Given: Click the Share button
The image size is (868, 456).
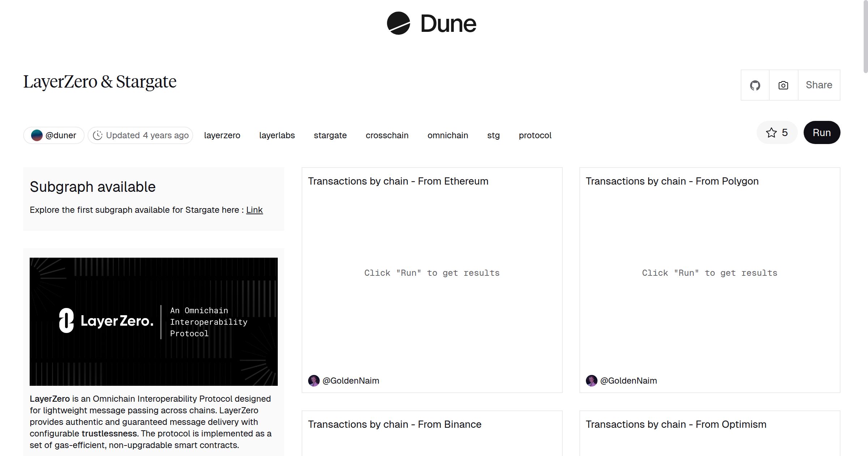Looking at the screenshot, I should coord(819,85).
